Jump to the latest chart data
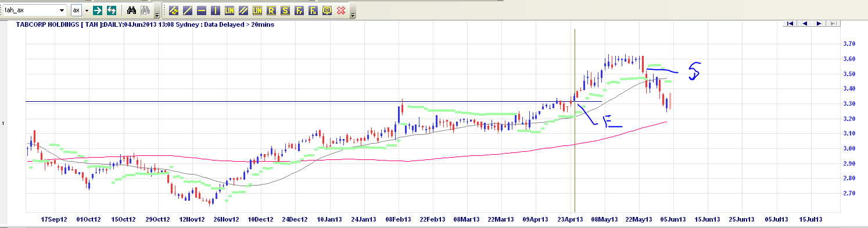This screenshot has width=868, height=228. point(833,23)
